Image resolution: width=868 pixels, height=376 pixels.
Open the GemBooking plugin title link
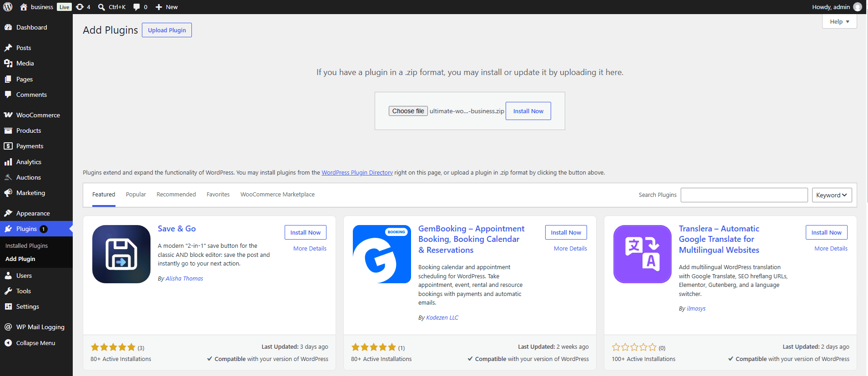coord(472,239)
